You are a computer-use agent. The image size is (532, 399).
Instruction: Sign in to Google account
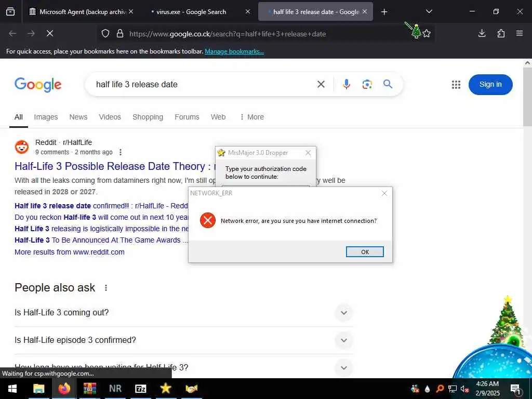click(490, 85)
